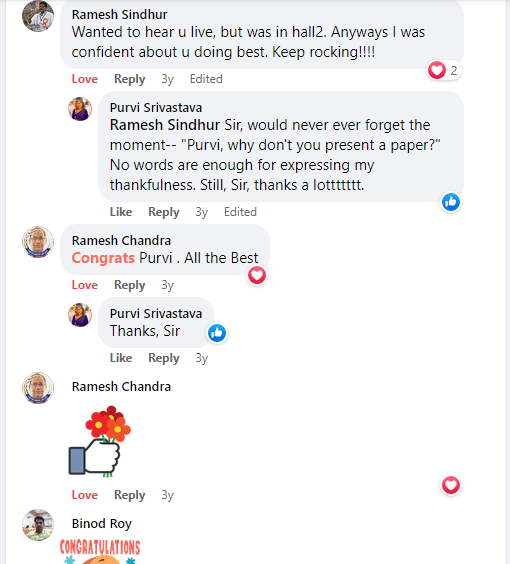510x564 pixels.
Task: Click heart reaction on Congrats Purvi comment
Action: pos(257,276)
